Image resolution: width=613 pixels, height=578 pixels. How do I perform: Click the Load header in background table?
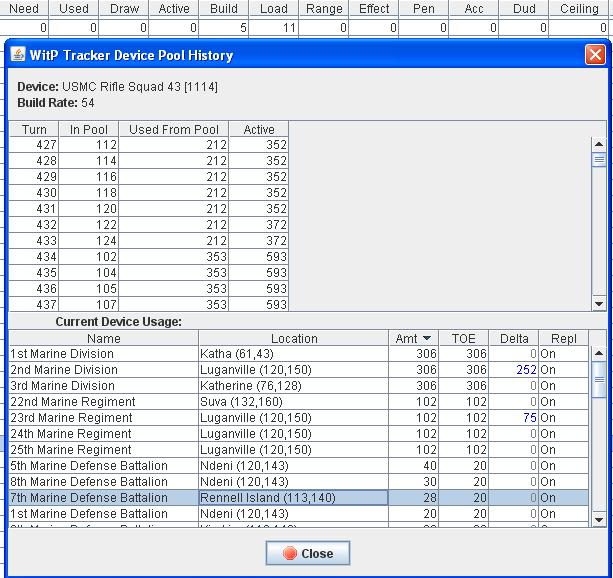pyautogui.click(x=274, y=9)
